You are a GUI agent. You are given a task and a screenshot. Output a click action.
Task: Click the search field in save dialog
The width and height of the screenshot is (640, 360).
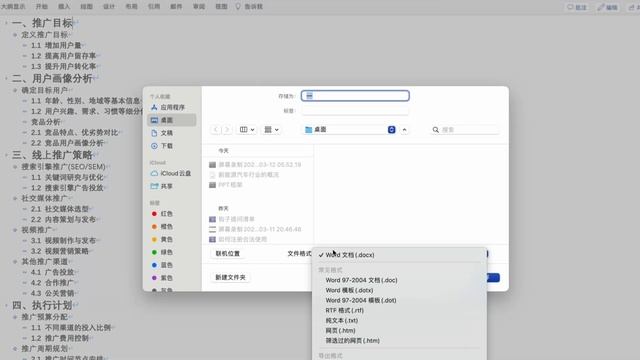[x=465, y=130]
